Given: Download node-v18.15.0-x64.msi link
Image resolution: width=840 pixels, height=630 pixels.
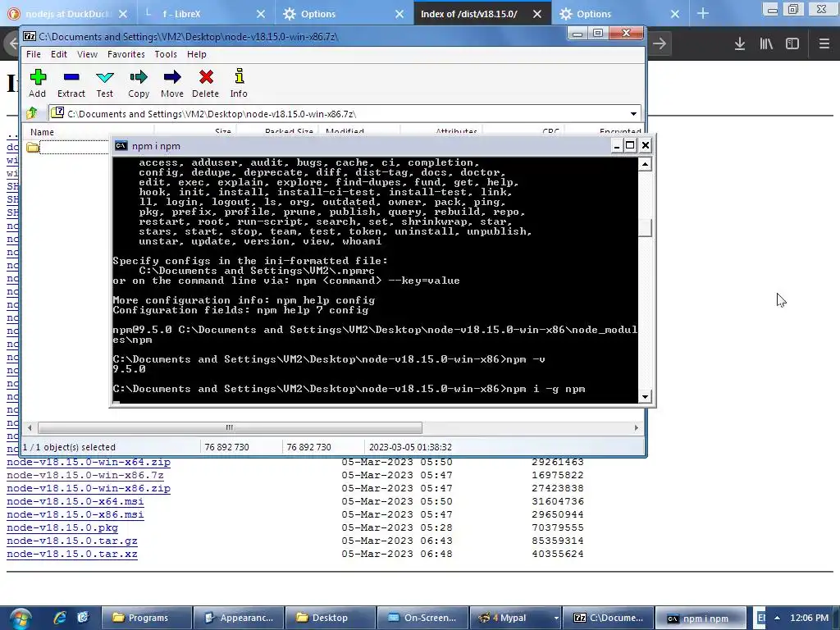Looking at the screenshot, I should point(75,501).
